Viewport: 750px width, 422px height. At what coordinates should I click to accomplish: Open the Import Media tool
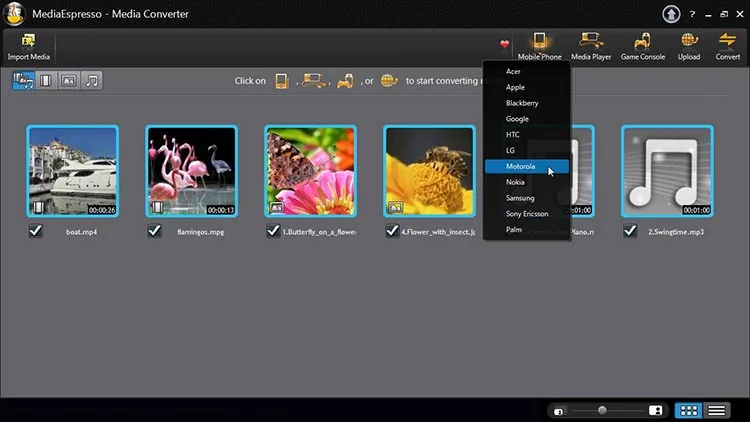tap(29, 47)
